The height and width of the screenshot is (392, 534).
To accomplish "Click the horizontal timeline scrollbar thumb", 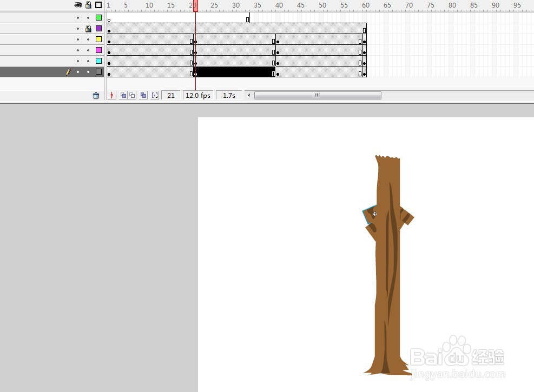I will (318, 95).
